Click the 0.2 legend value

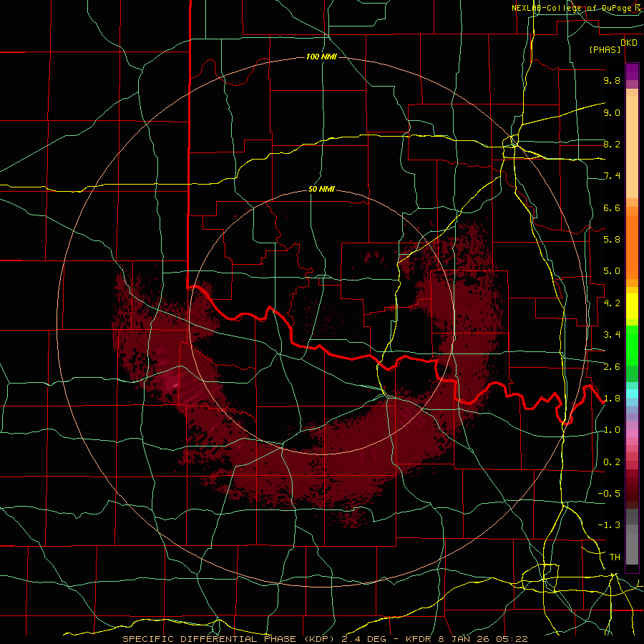(612, 462)
